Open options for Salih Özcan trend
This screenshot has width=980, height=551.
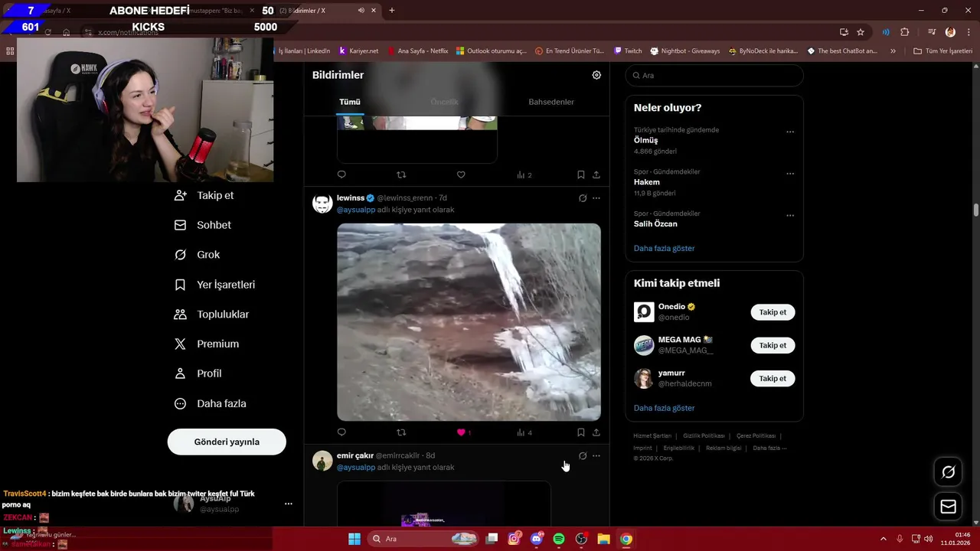[x=790, y=216]
